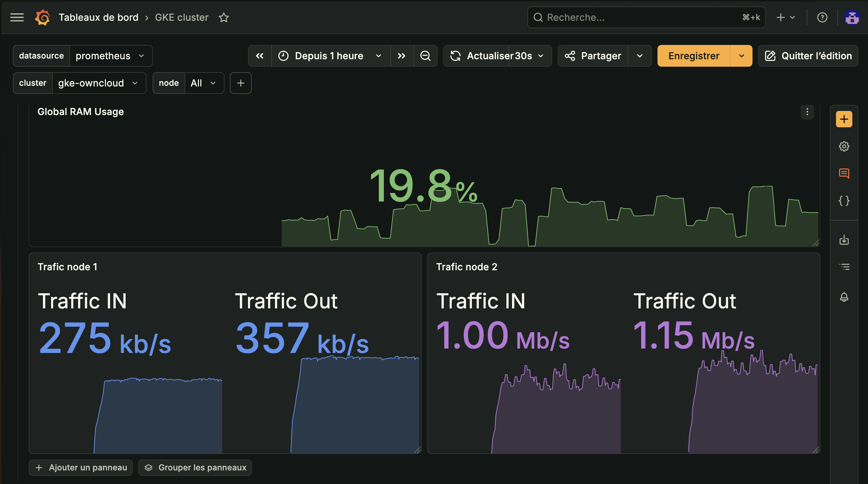This screenshot has height=484, width=868.
Task: Shift time range forward
Action: click(402, 56)
